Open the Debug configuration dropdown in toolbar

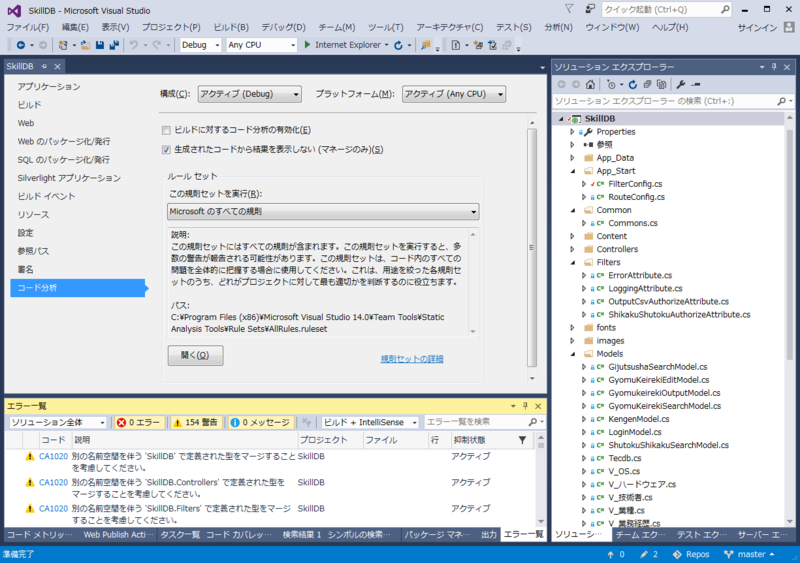(x=200, y=45)
